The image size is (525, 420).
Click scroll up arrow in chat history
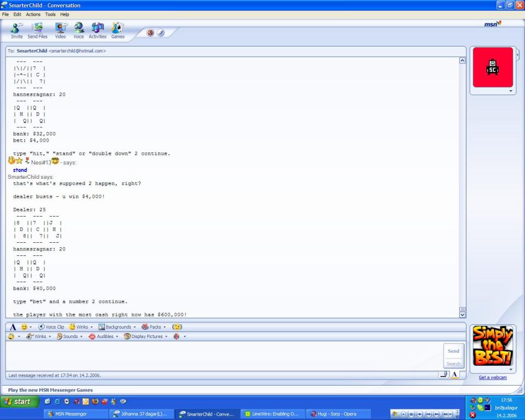coord(463,61)
